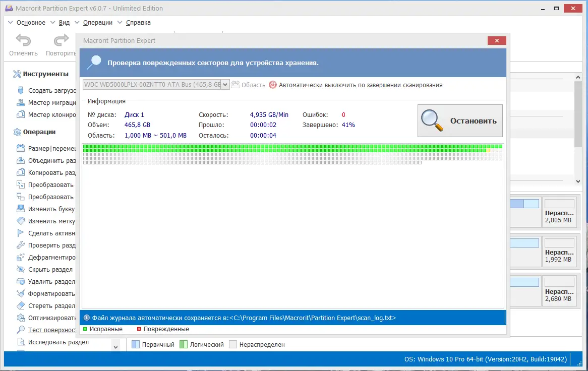The height and width of the screenshot is (371, 588).
Task: Click the delete partition icon
Action: pos(21,281)
